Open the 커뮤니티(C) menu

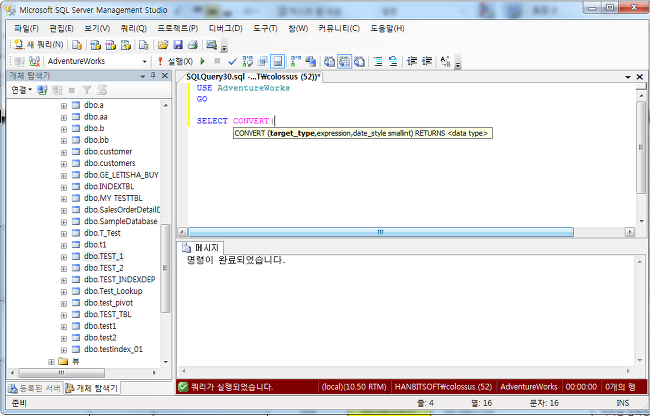click(x=339, y=29)
